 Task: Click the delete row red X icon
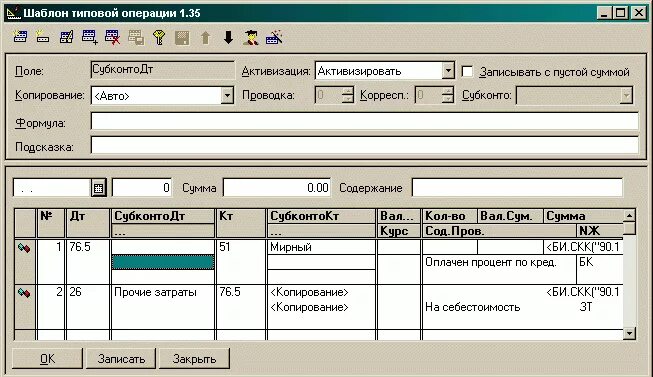(x=112, y=37)
